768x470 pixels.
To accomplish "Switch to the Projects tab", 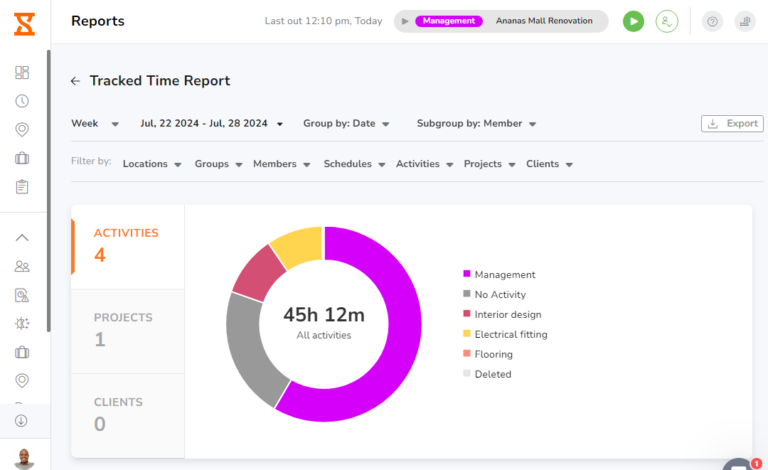I will point(127,329).
